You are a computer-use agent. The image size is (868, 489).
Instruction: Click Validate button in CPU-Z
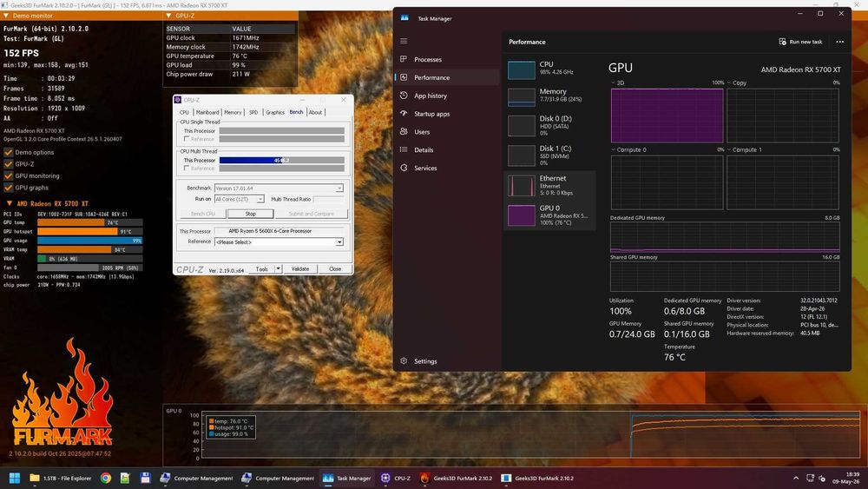[300, 269]
